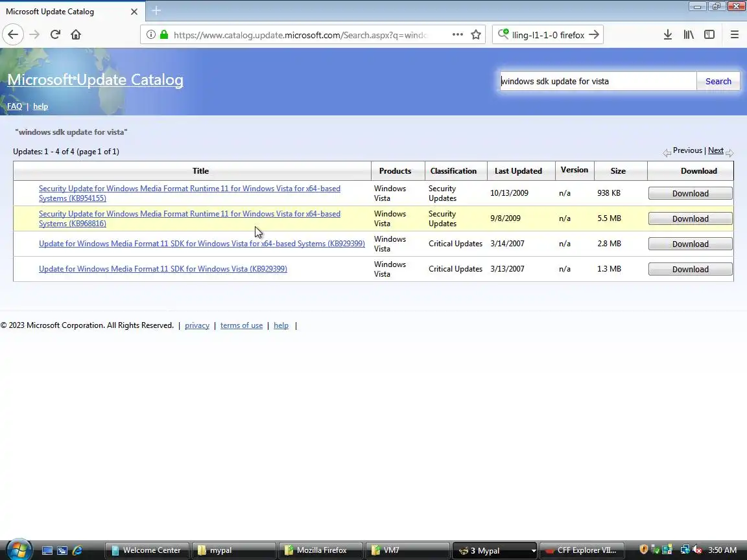Viewport: 747px width, 560px height.
Task: Click the 3:50 AM system clock
Action: [x=722, y=550]
